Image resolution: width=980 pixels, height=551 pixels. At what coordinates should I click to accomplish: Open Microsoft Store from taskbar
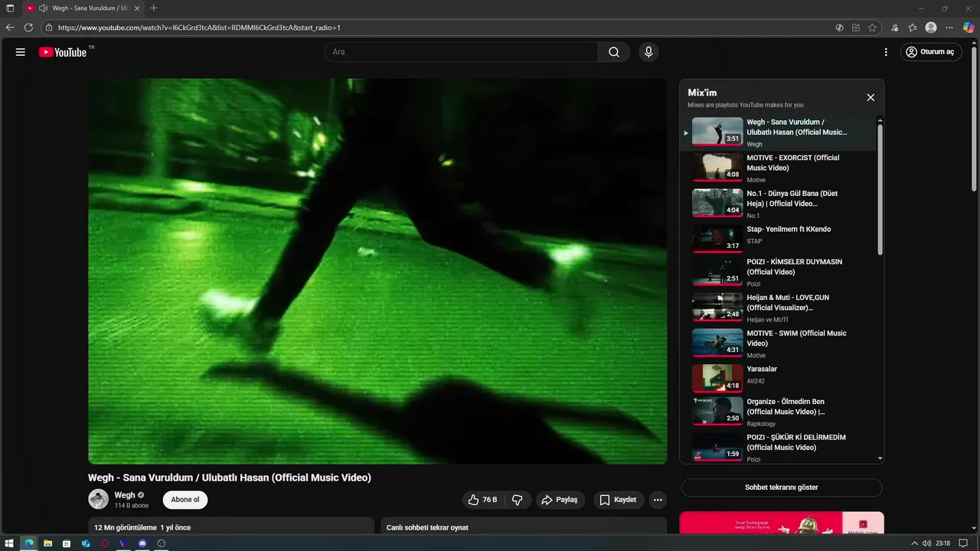[67, 543]
